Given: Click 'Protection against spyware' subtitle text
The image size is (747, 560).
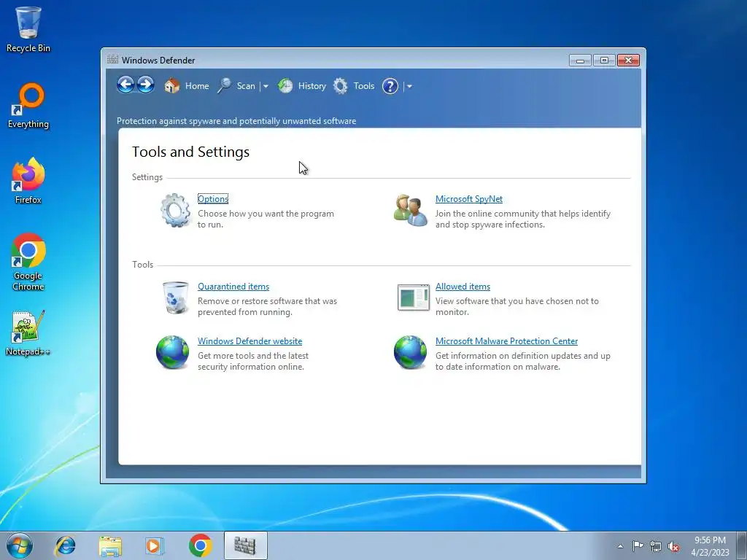Looking at the screenshot, I should pos(236,121).
